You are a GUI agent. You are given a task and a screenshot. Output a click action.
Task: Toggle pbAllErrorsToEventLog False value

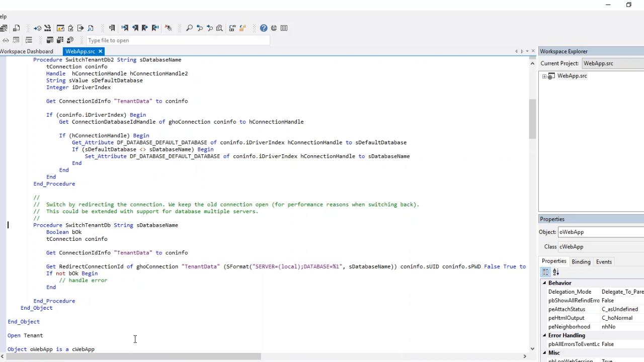tap(607, 344)
